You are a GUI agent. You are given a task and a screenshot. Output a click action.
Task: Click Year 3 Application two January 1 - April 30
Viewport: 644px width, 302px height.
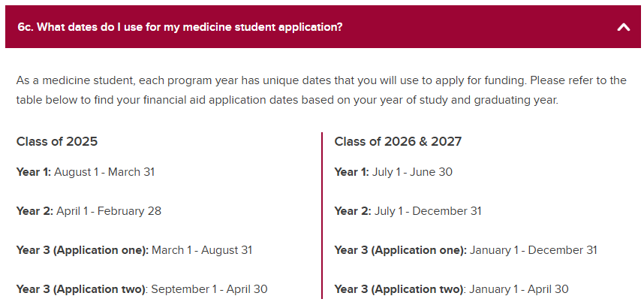point(451,289)
